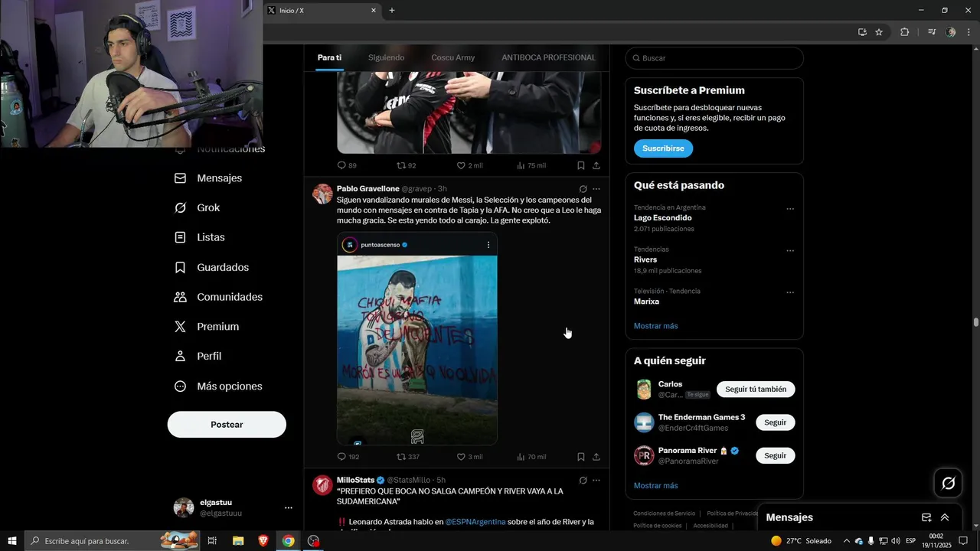Open embedded puntoascenso post menu
The width and height of the screenshot is (980, 551).
coord(488,245)
